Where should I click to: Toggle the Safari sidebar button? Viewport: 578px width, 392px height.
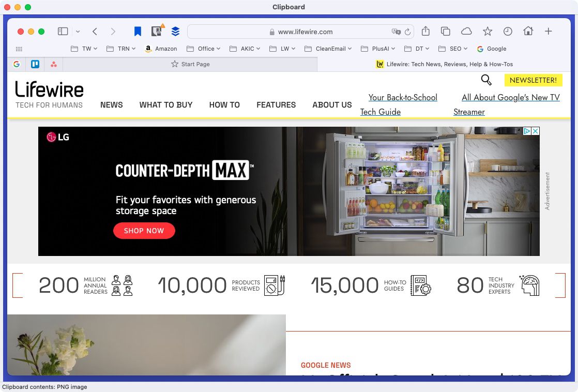(63, 32)
